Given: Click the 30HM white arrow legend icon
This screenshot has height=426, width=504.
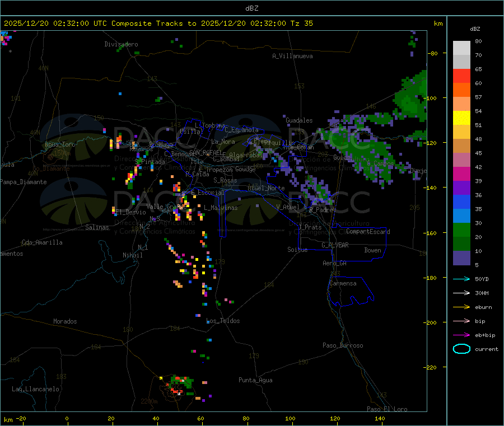Looking at the screenshot, I should coord(461,293).
